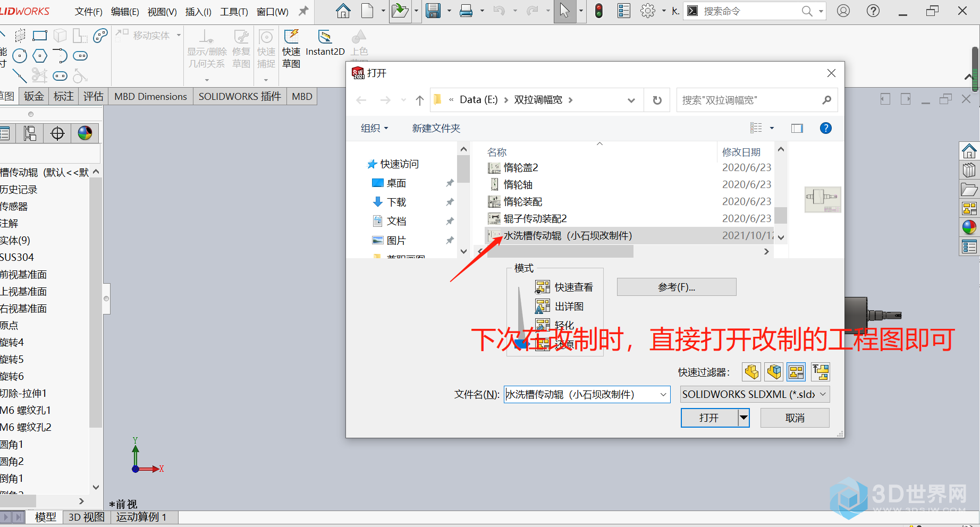This screenshot has width=980, height=527.
Task: Toggle the preview pane in Open dialog
Action: (x=797, y=128)
